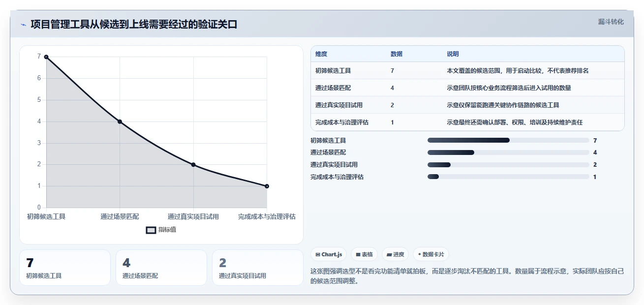Viewport: 644px width, 305px height.
Task: Click the 说明 column header
Action: (453, 54)
